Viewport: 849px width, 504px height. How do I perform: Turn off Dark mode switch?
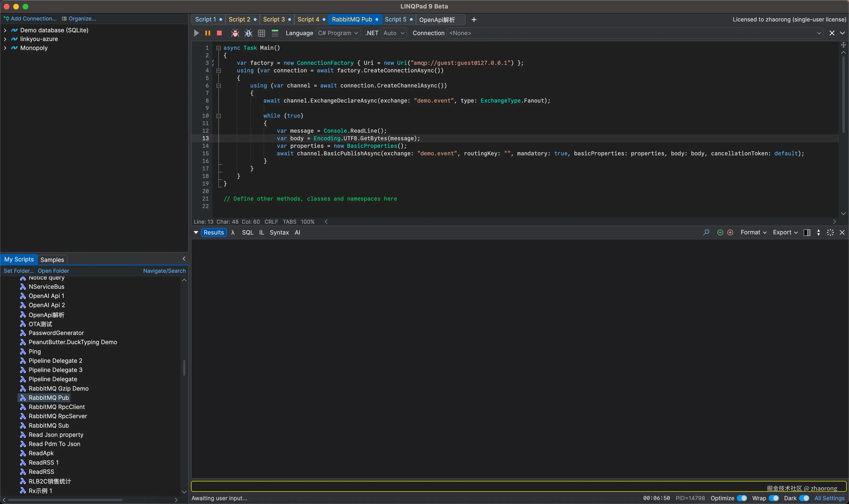point(804,498)
